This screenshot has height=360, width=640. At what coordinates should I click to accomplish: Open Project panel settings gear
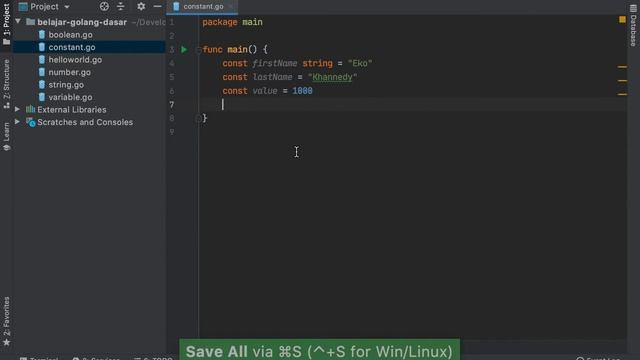pos(141,6)
